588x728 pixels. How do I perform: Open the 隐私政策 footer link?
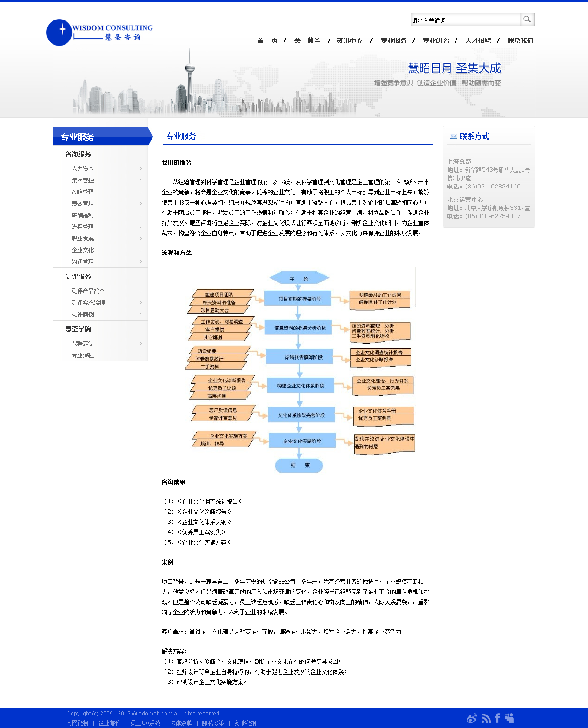coord(213,723)
